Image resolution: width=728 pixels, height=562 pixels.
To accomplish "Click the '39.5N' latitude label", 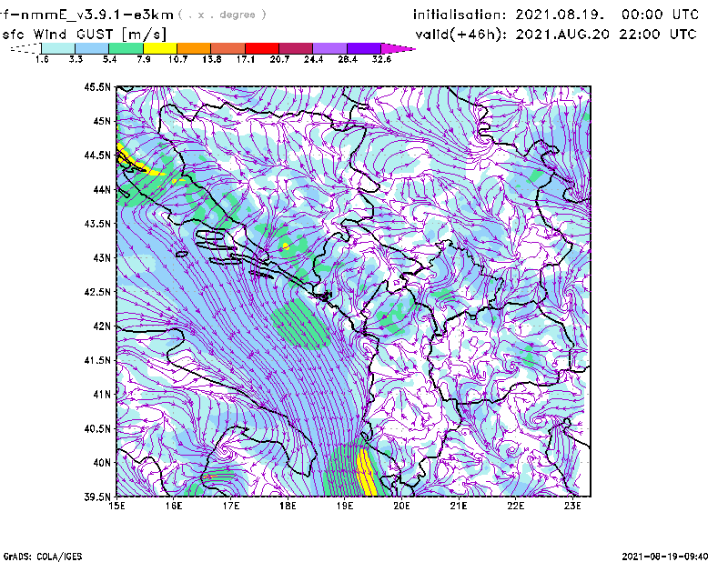I will pyautogui.click(x=97, y=497).
